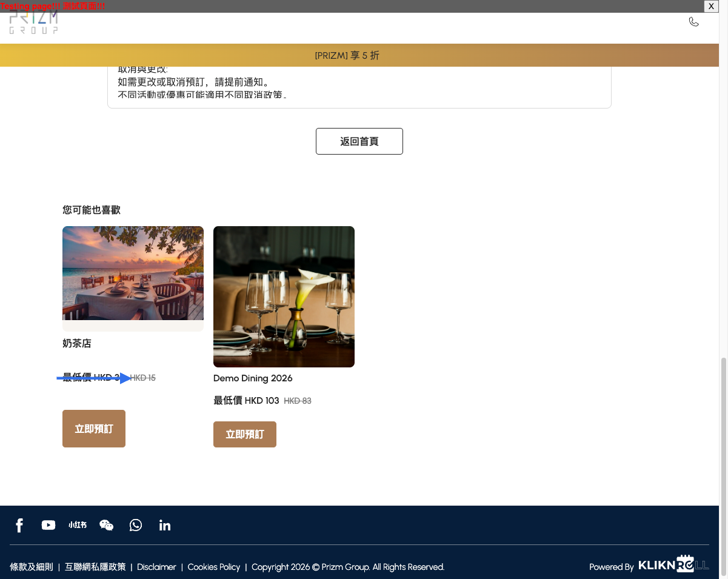728x579 pixels.
Task: Close the testing page banner with X
Action: click(x=712, y=6)
